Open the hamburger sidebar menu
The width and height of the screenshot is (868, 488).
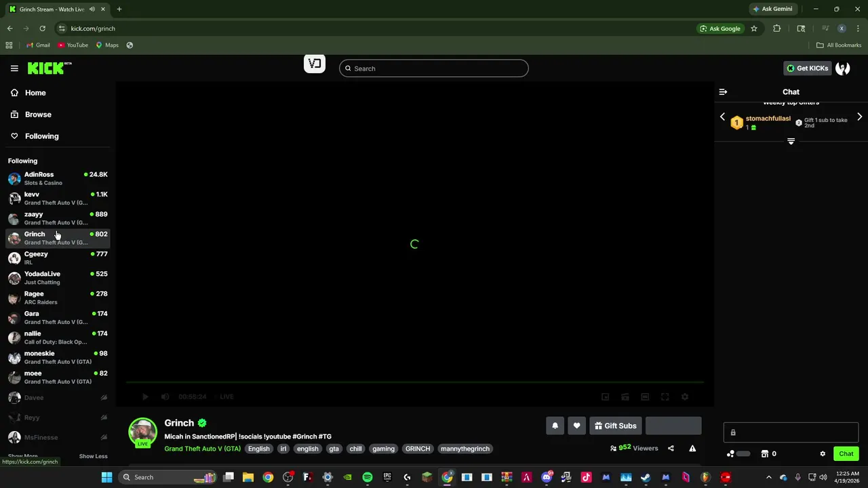14,68
